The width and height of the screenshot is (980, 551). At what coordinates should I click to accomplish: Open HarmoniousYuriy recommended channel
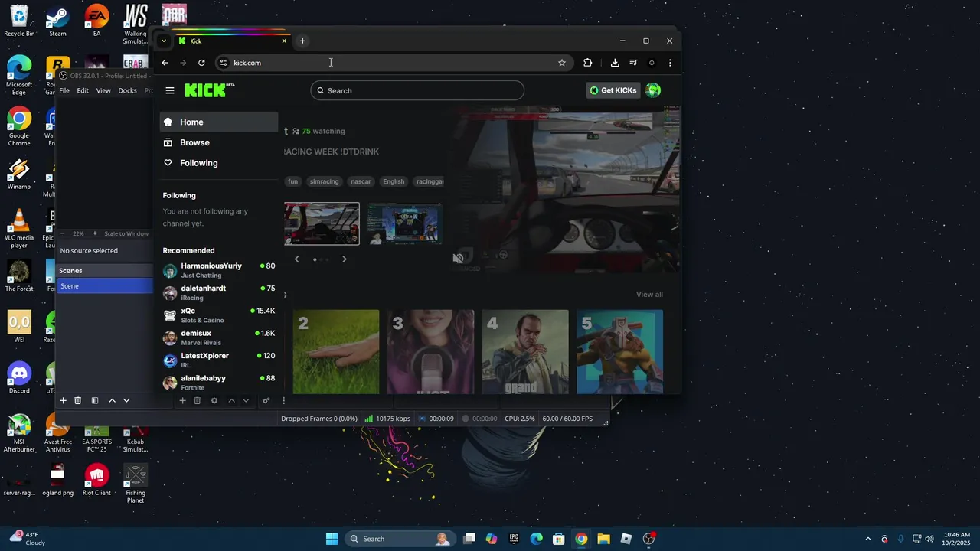click(219, 270)
